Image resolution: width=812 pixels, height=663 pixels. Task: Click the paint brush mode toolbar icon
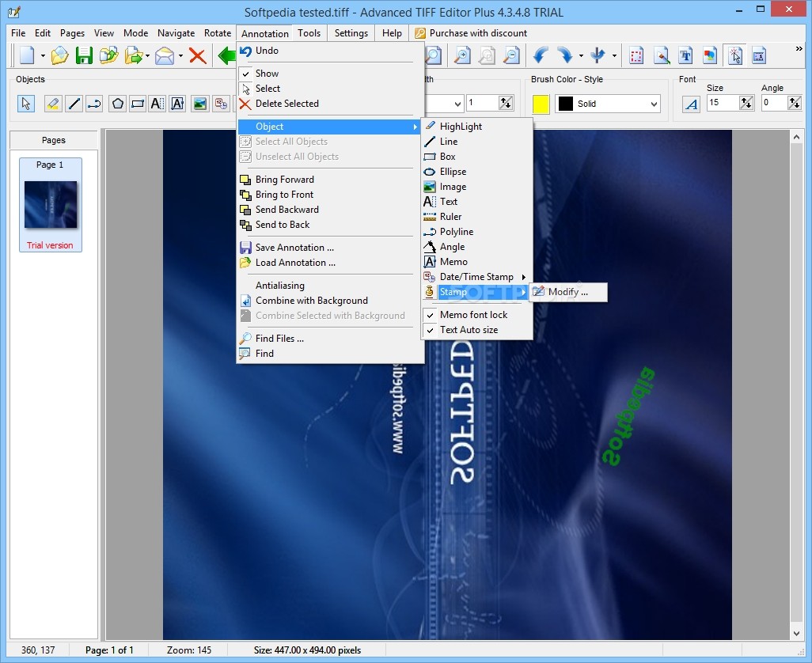point(662,55)
